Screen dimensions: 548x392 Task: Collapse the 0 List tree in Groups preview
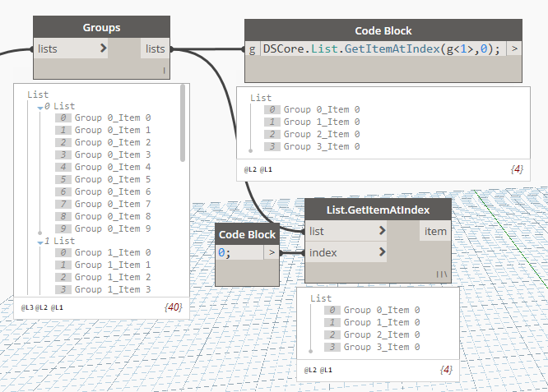(x=39, y=107)
